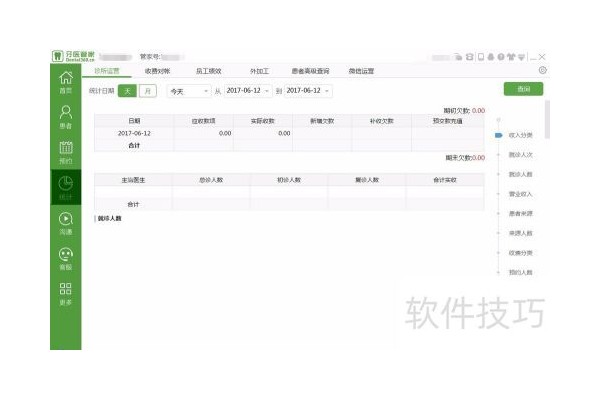Click the vertical scrollbar at right edge
Viewport: 600px width, 400px height.
coord(547,119)
